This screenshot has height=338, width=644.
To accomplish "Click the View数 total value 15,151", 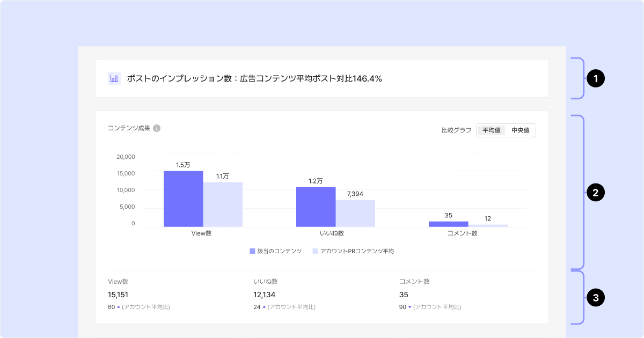I will tap(118, 295).
